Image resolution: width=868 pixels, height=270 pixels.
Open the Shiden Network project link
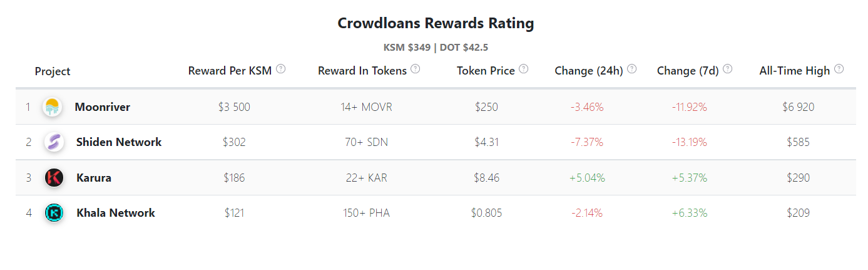tap(119, 142)
